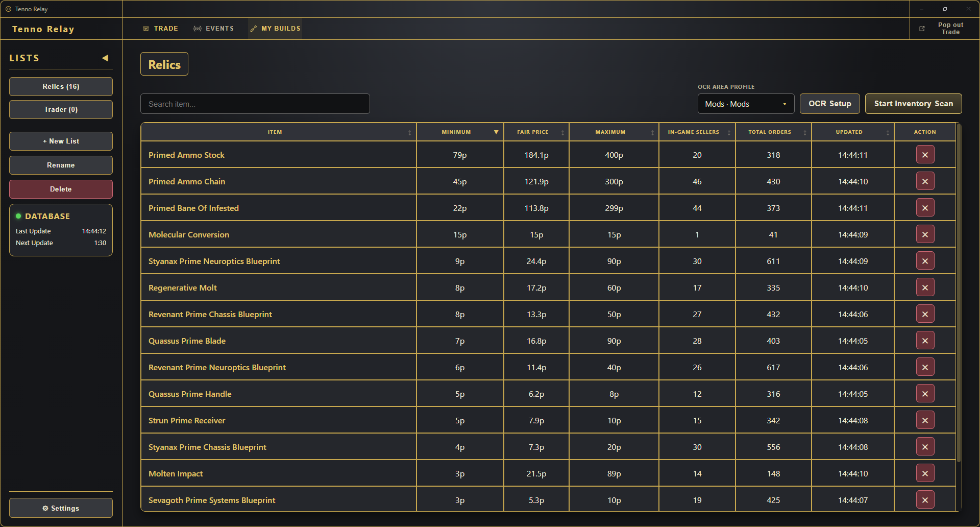
Task: Select Primed Bane Of Infested item name
Action: point(193,208)
